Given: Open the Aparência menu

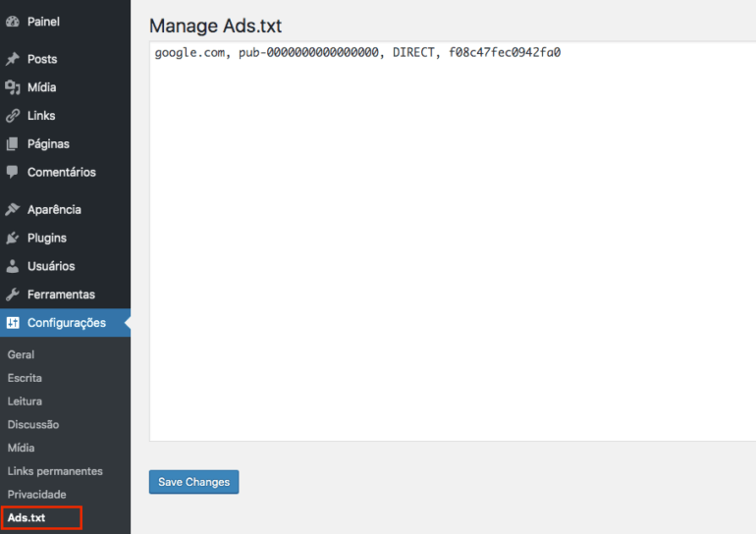Looking at the screenshot, I should (54, 210).
